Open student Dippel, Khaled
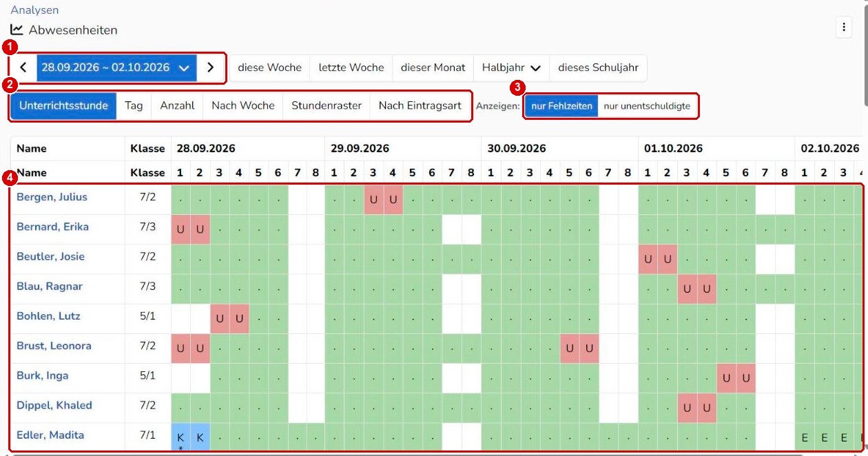Screen dimensions: 868x456 click(54, 405)
